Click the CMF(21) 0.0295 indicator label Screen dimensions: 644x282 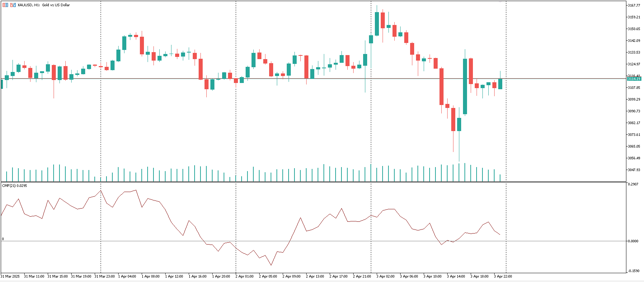point(15,186)
